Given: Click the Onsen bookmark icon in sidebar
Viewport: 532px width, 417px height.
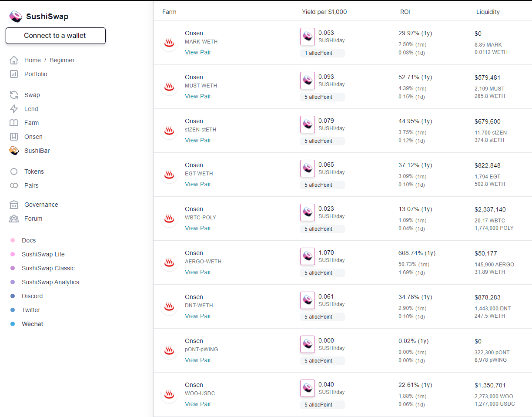Looking at the screenshot, I should [x=14, y=137].
